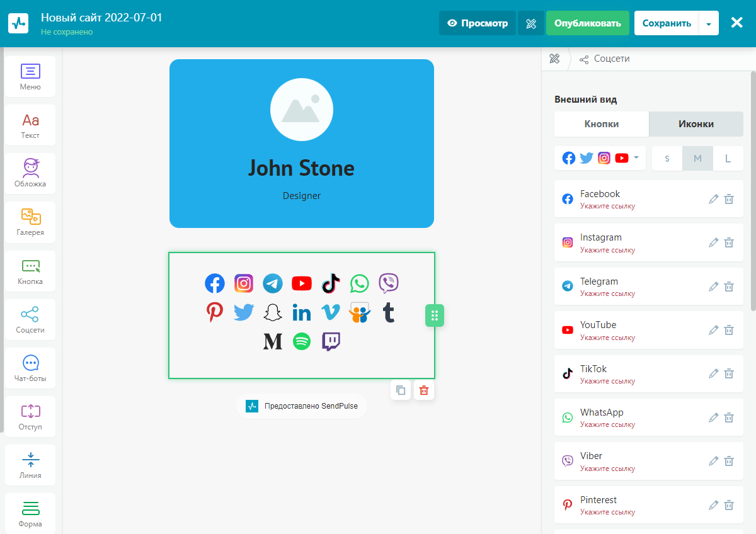Edit the Facebook link entry
The height and width of the screenshot is (534, 756).
(x=713, y=199)
